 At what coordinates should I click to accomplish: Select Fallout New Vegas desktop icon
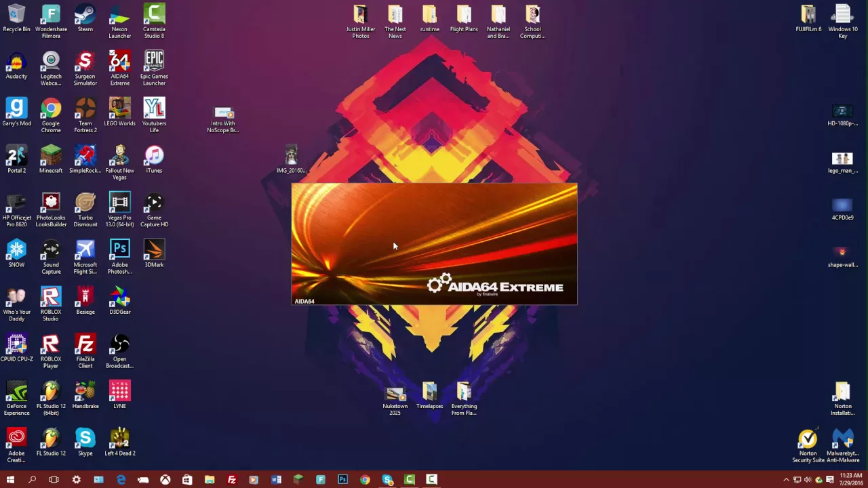119,163
